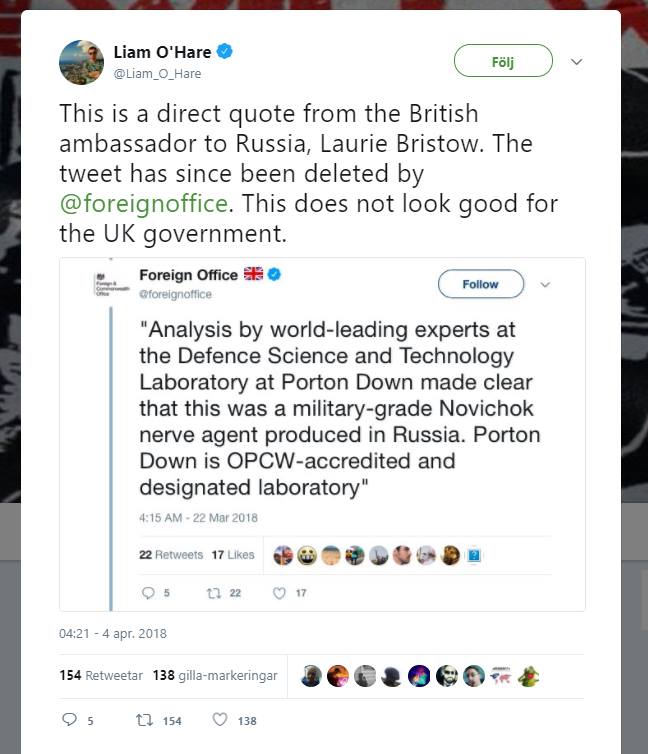The image size is (648, 754).
Task: Click first liker avatar in the likers row
Action: [x=311, y=675]
